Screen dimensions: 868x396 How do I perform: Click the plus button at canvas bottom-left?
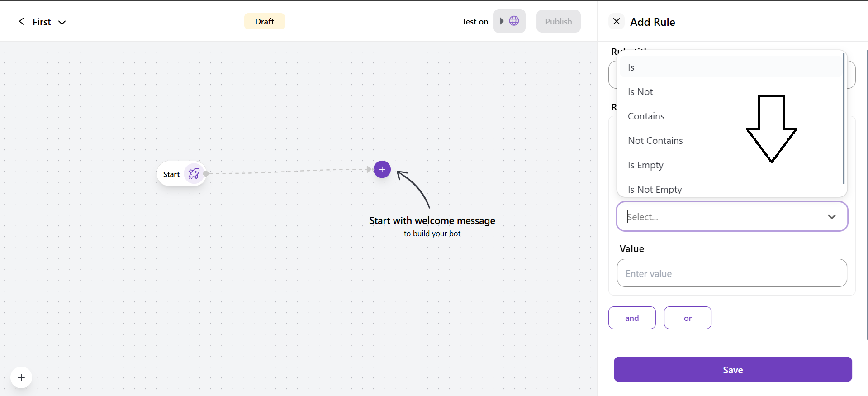21,377
